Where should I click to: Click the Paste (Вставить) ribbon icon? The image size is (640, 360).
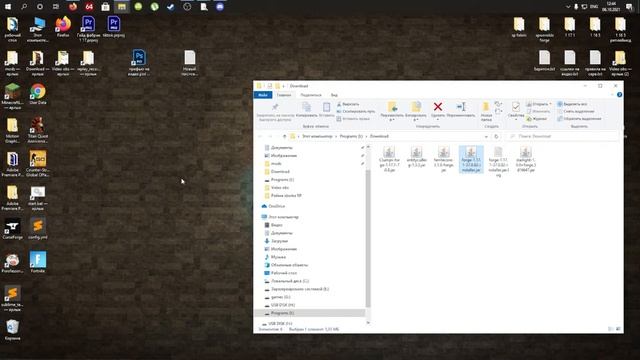327,107
